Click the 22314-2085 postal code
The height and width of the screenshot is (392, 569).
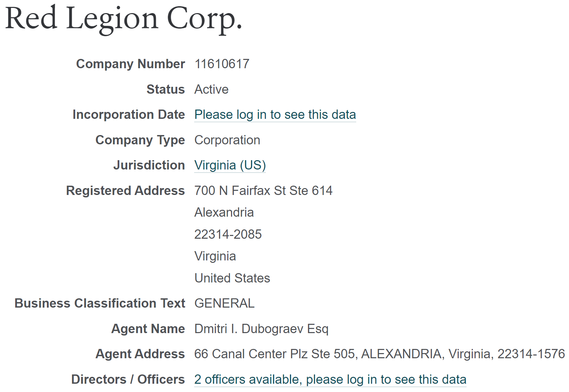[x=228, y=235]
